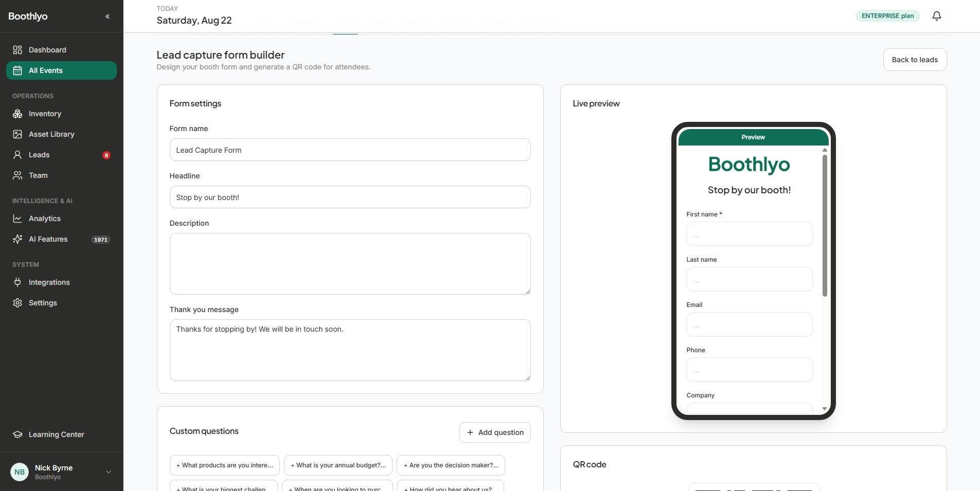Click the Team people icon
Viewport: 980px width, 491px height.
click(17, 175)
